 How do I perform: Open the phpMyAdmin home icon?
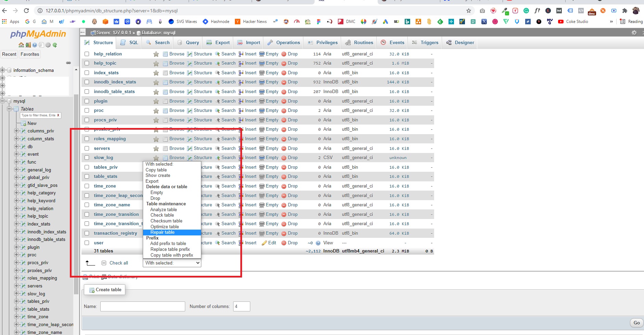point(21,45)
